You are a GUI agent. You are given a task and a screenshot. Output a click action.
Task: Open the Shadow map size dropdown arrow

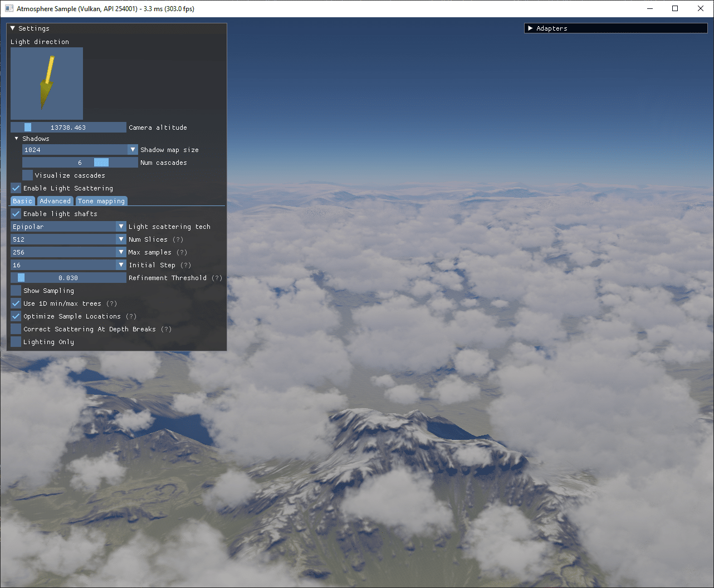coord(133,150)
